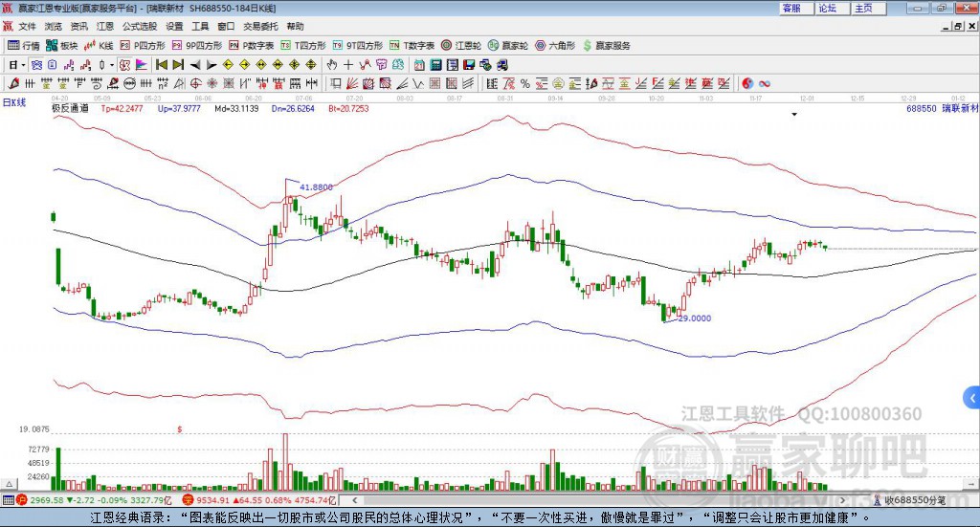This screenshot has height=527, width=980.
Task: Toggle the colored flag indicator button
Action: (x=142, y=65)
